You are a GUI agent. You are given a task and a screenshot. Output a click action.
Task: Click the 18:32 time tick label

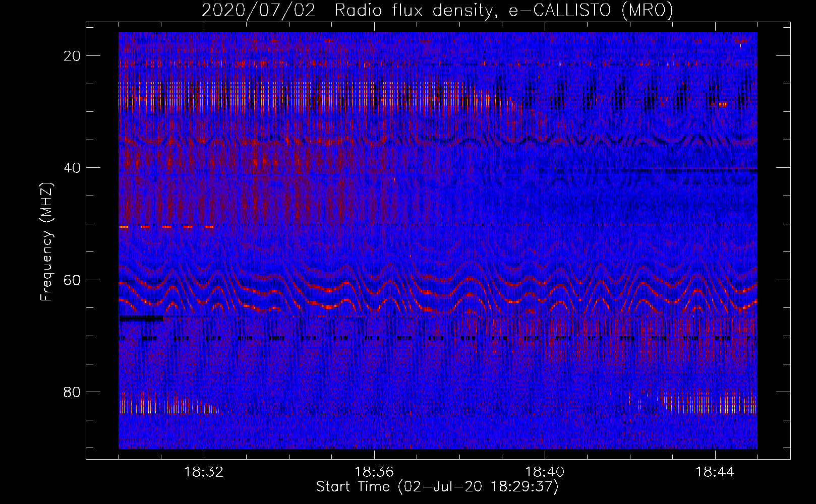[x=204, y=472]
